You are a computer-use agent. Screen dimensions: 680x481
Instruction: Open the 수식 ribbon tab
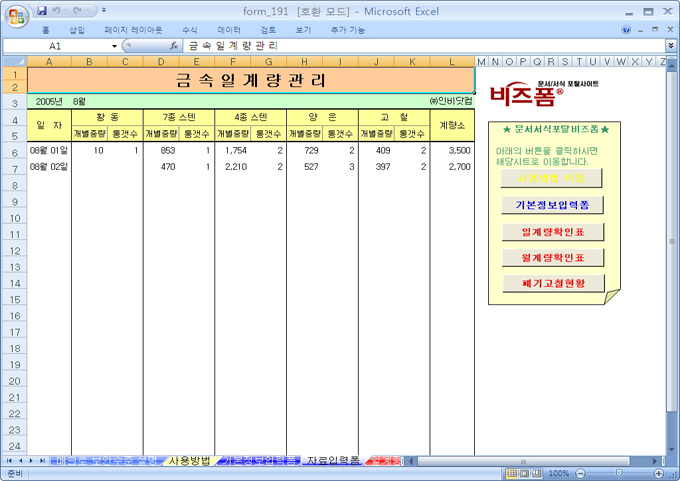190,30
